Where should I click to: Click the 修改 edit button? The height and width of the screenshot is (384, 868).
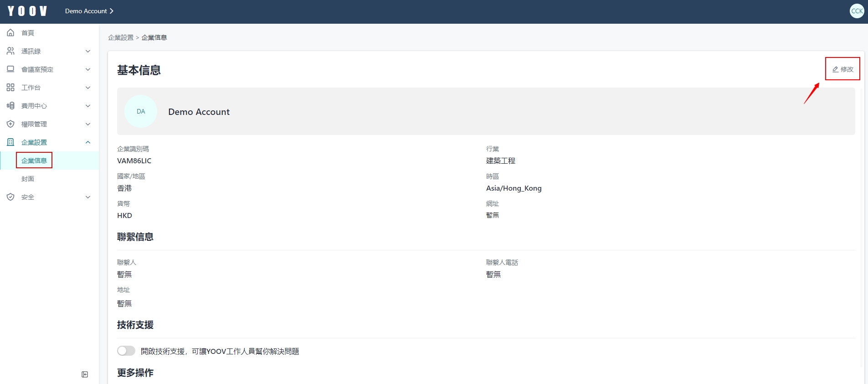tap(842, 69)
